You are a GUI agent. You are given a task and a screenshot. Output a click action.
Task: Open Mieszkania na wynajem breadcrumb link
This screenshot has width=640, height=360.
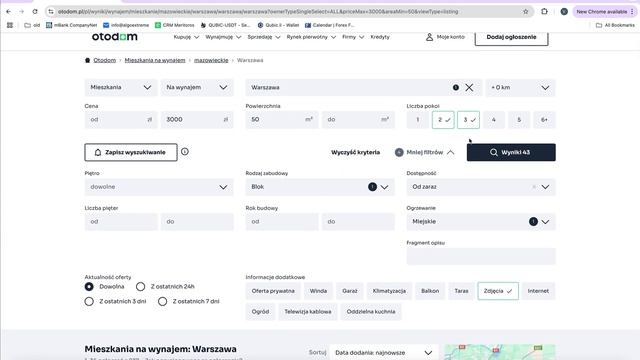tap(155, 60)
